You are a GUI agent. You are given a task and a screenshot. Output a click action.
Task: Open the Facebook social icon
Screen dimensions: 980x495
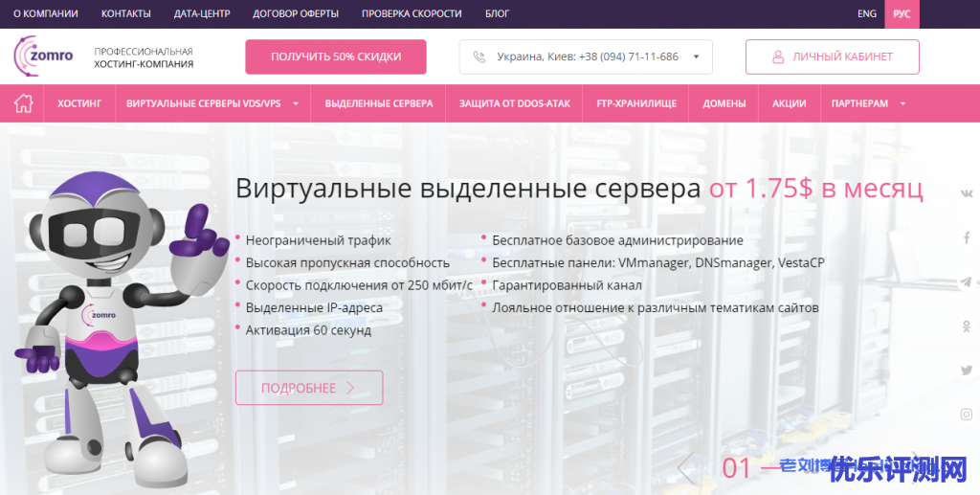coord(967,237)
